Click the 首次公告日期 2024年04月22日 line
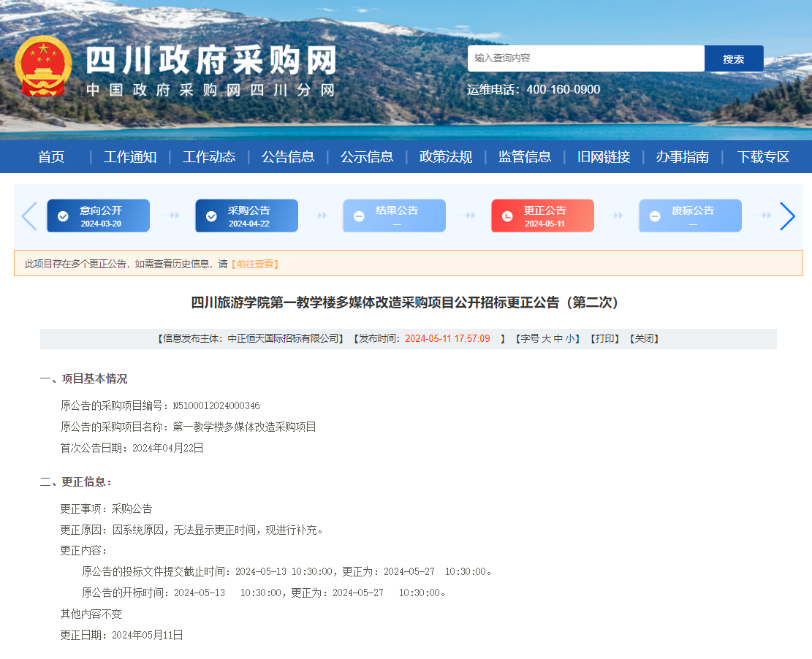The height and width of the screenshot is (659, 812). coord(132,449)
